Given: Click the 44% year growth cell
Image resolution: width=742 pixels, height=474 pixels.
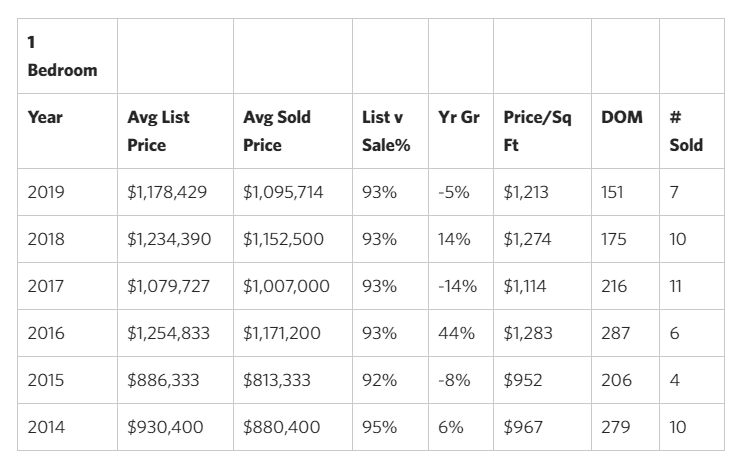Looking at the screenshot, I should click(x=456, y=333).
